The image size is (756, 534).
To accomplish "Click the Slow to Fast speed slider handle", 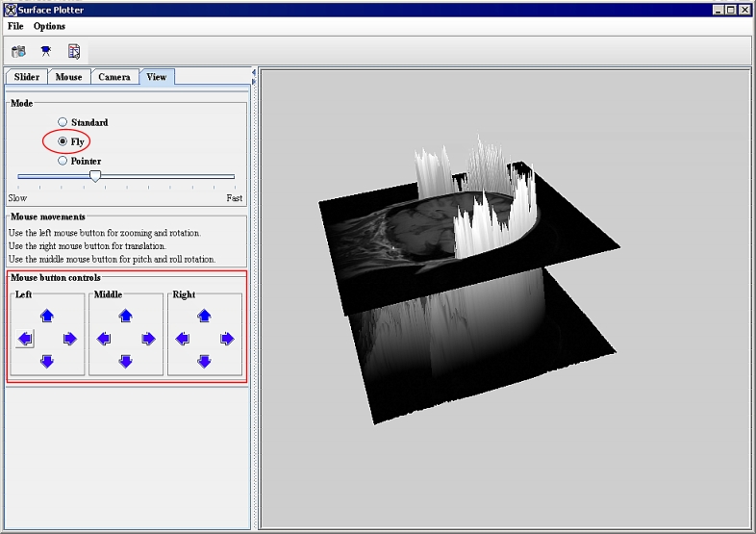I will tap(95, 176).
